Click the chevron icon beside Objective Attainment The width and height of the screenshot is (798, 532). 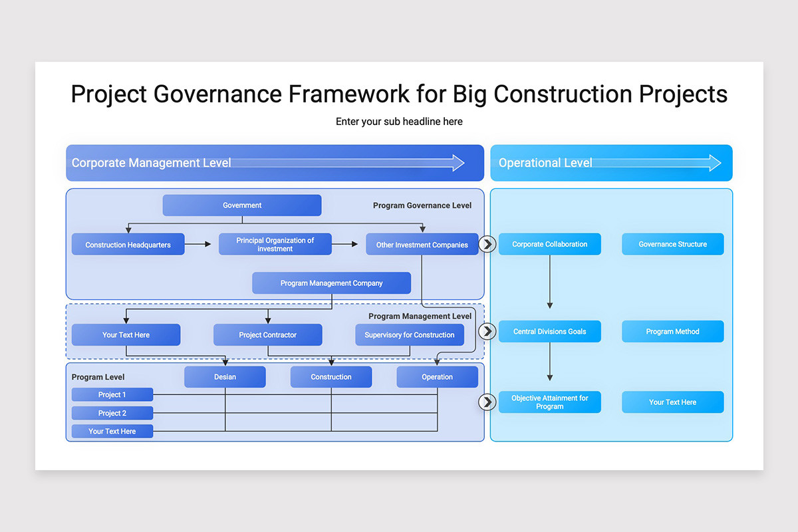(x=487, y=402)
